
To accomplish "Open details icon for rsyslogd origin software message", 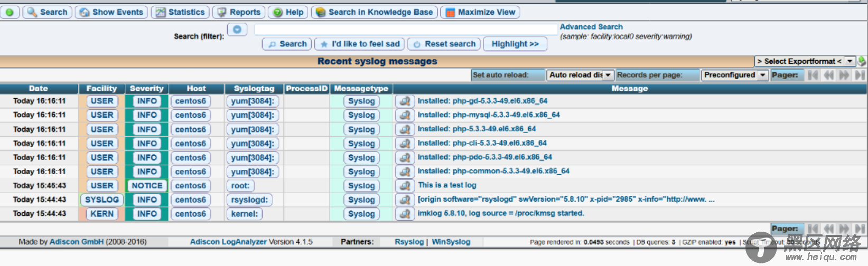I will (x=405, y=199).
